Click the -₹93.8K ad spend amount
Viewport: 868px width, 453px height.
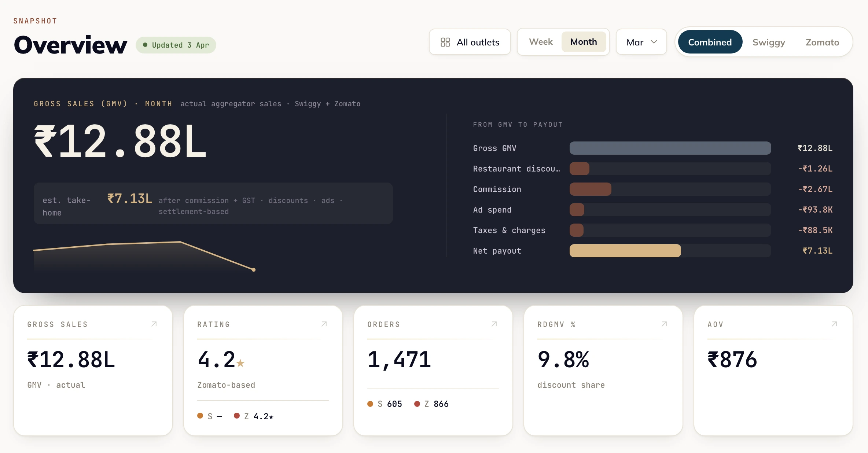point(816,210)
